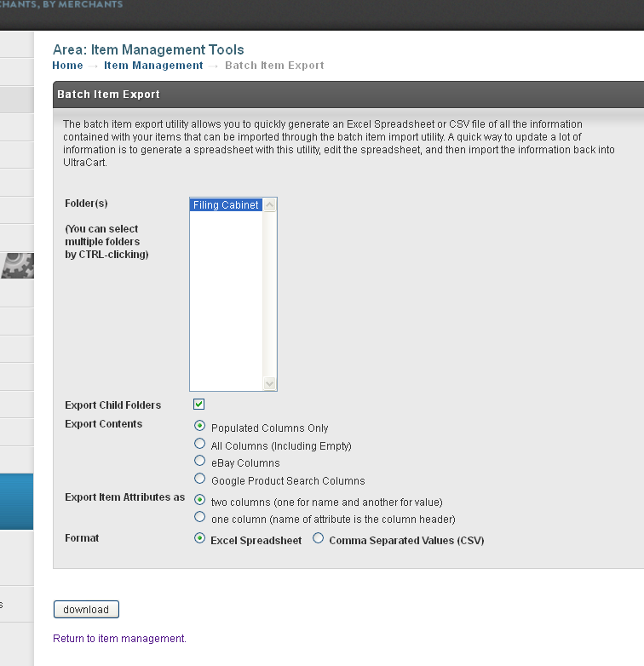This screenshot has height=666, width=644.
Task: Click the gear icon in the left sidebar
Action: coord(17,266)
